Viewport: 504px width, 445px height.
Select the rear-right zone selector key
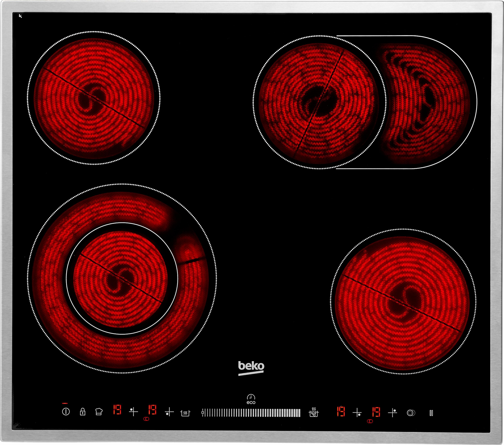click(392, 412)
